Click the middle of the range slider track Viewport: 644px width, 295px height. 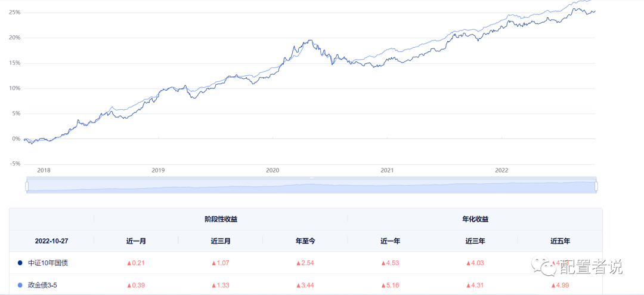click(x=311, y=186)
